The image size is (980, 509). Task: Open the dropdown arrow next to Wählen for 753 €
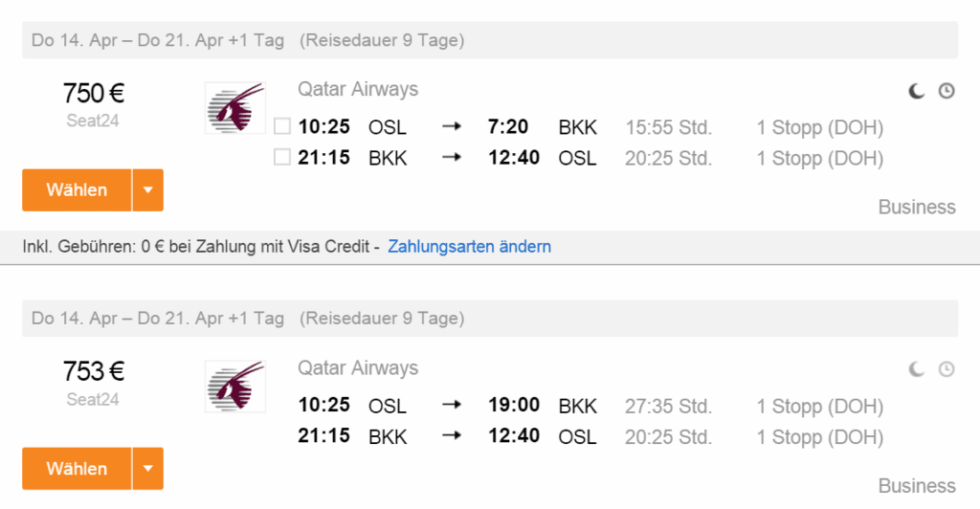point(148,469)
